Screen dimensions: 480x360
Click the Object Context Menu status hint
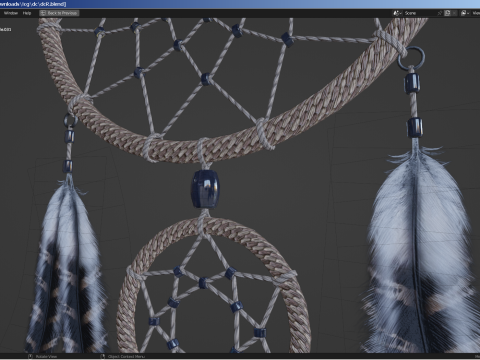(x=123, y=356)
